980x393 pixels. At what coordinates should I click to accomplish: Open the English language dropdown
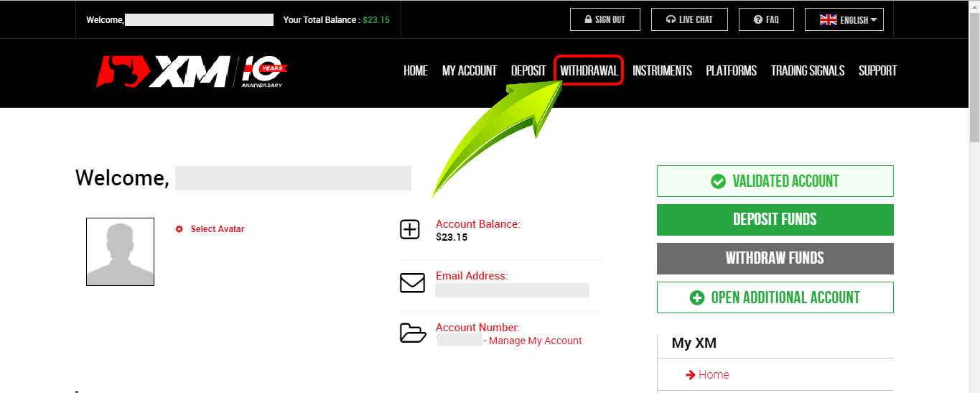point(844,20)
